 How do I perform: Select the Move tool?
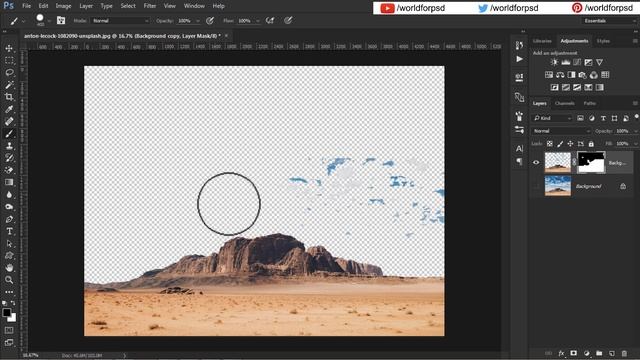[x=9, y=48]
